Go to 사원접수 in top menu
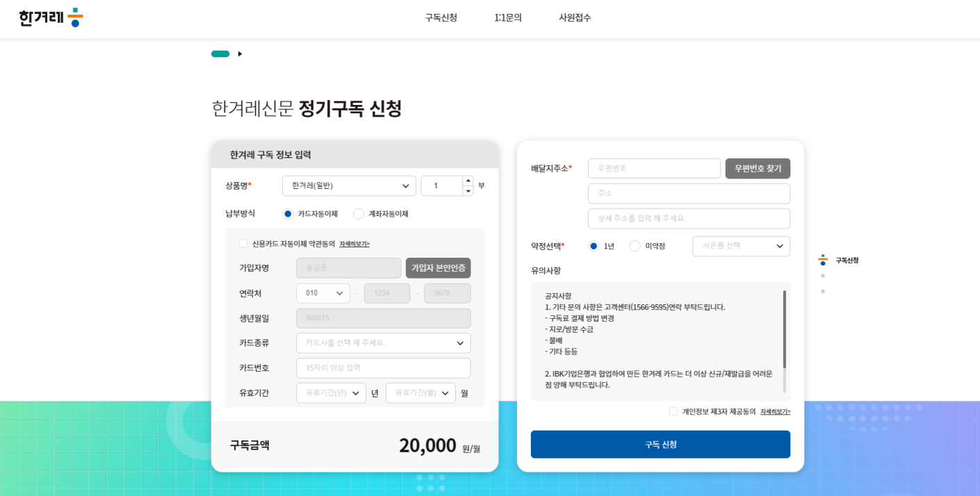This screenshot has width=980, height=496. (575, 18)
